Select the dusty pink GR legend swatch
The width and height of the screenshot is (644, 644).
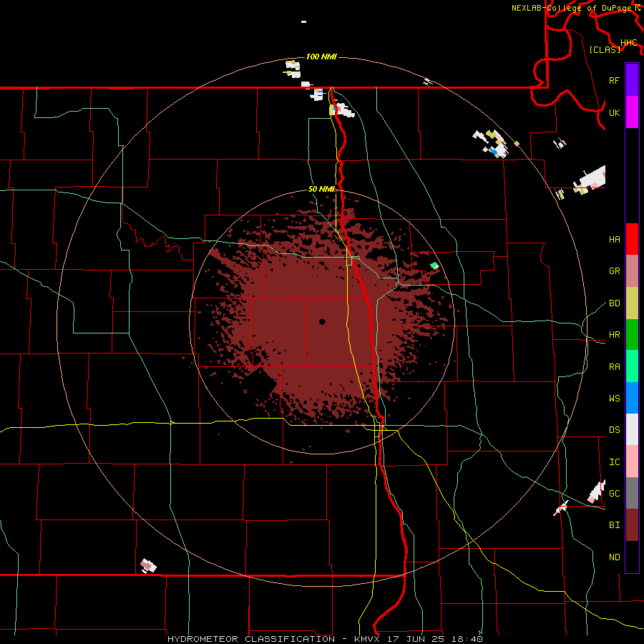pyautogui.click(x=632, y=271)
